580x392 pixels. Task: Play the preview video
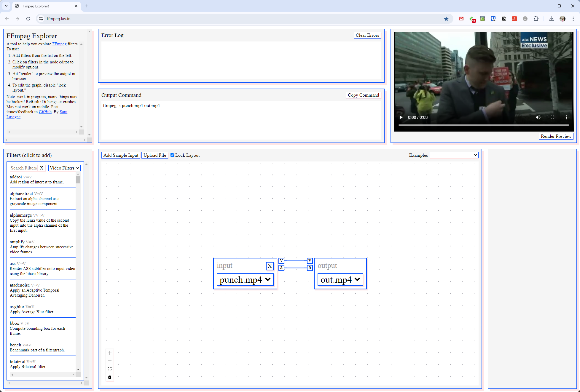tap(401, 117)
